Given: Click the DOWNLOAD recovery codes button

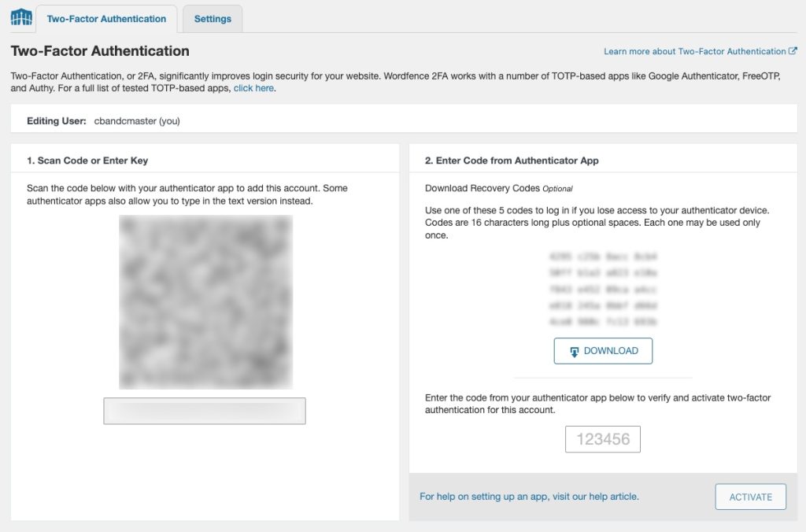Looking at the screenshot, I should point(603,351).
